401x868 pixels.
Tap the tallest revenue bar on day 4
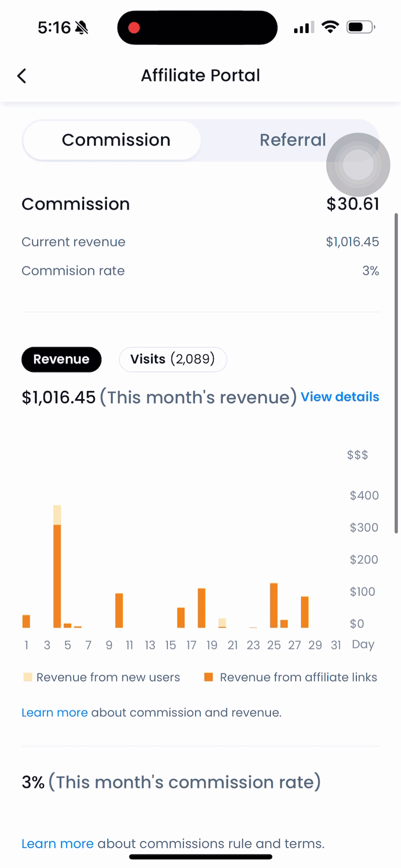[x=57, y=566]
